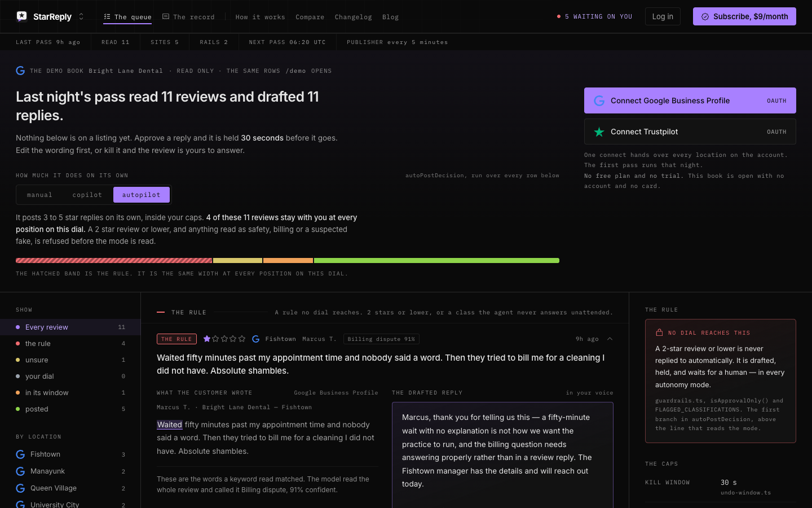The image size is (812, 508).
Task: Click RAILS 2 status entry
Action: pyautogui.click(x=214, y=42)
